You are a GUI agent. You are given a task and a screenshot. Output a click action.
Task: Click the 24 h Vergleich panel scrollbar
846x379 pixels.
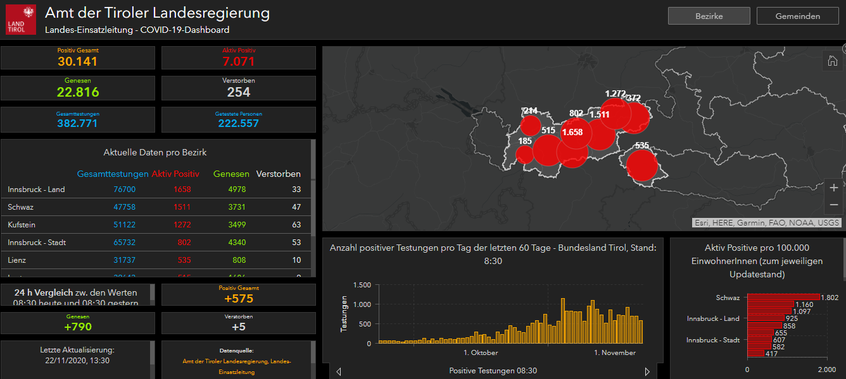pyautogui.click(x=153, y=293)
